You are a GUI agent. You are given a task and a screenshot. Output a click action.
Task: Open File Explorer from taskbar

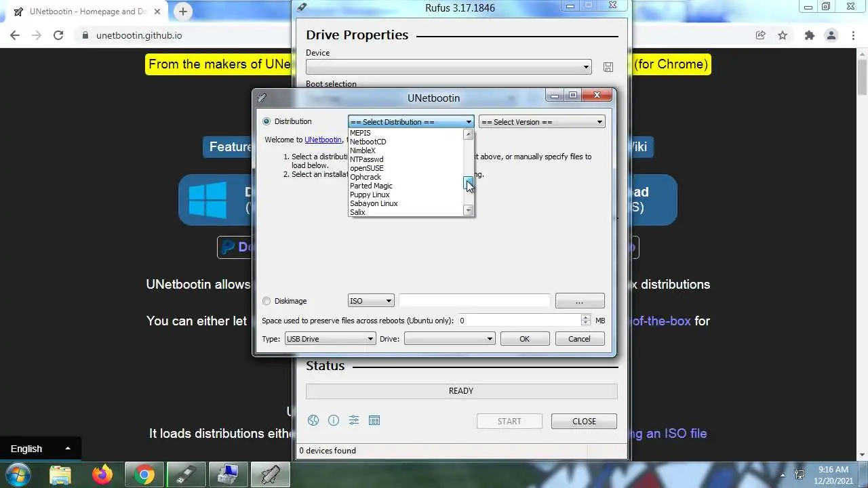pyautogui.click(x=60, y=474)
